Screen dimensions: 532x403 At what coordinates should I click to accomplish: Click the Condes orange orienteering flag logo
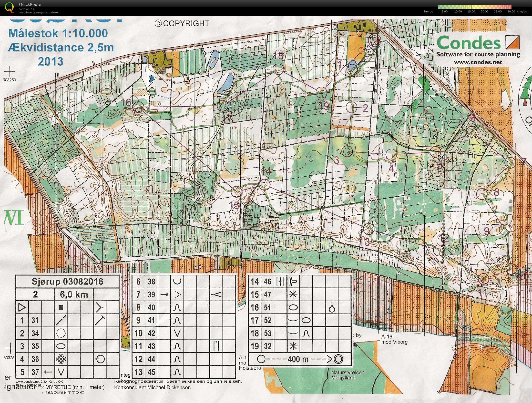click(x=512, y=42)
